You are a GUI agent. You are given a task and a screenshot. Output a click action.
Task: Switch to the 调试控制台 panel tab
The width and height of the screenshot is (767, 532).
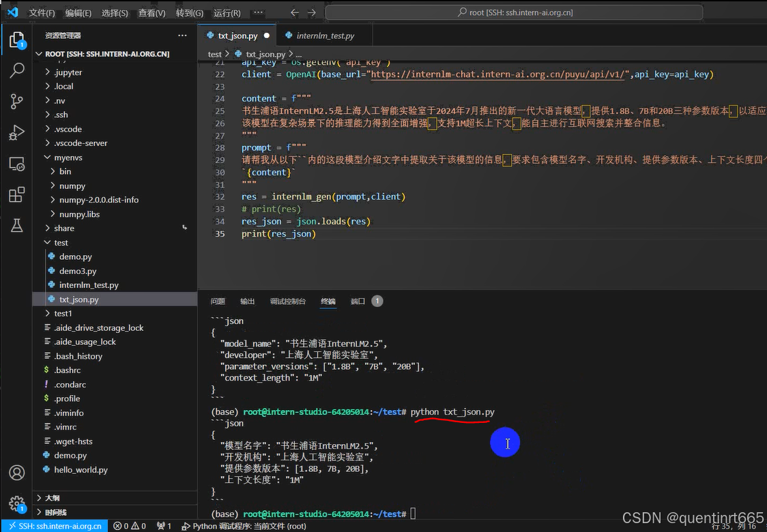click(288, 301)
